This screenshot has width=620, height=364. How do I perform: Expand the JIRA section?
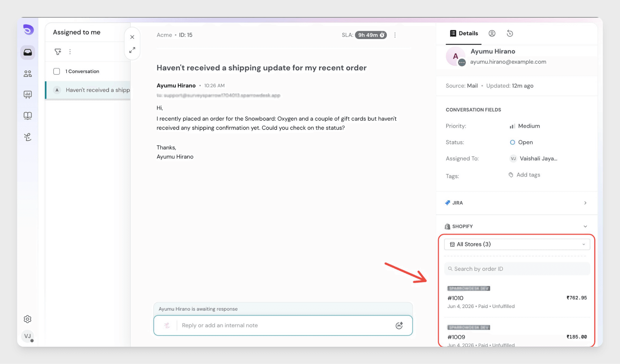(517, 203)
